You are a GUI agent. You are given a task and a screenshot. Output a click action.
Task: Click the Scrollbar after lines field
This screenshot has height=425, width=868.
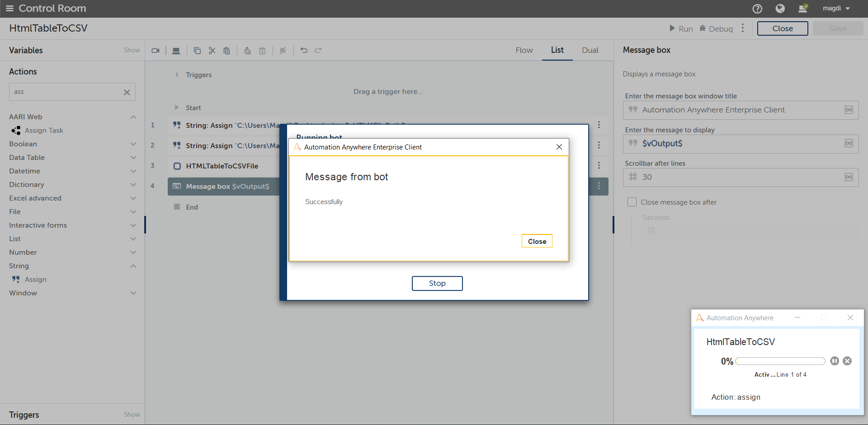coord(741,177)
